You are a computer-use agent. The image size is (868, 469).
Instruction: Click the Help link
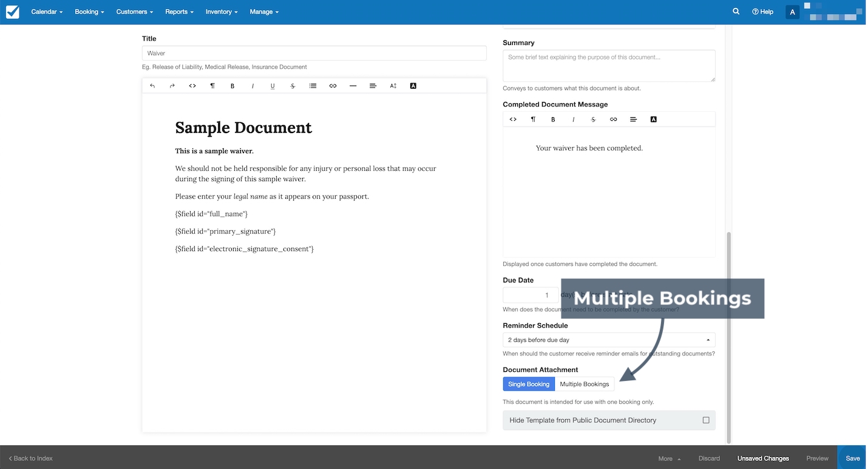pos(762,12)
